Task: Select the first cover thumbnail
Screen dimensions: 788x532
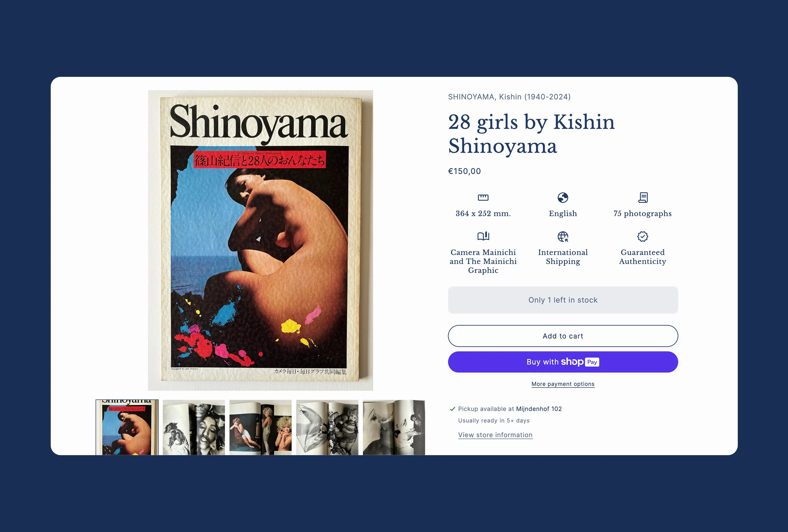Action: (127, 427)
